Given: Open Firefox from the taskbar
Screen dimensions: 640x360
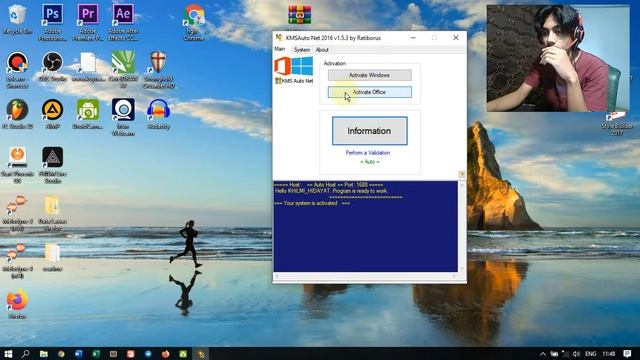Looking at the screenshot, I should tap(165, 353).
